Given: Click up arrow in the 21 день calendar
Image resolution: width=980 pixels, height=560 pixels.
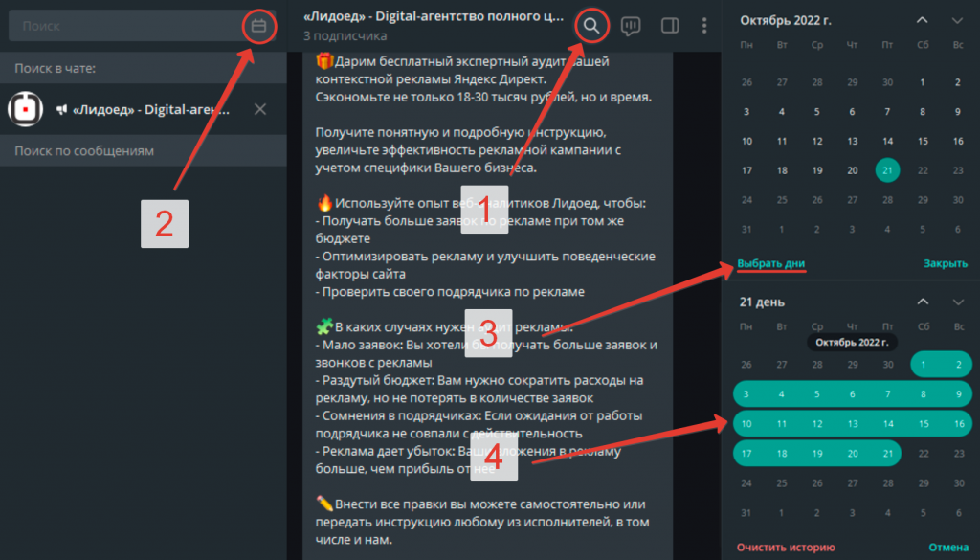Looking at the screenshot, I should [922, 302].
